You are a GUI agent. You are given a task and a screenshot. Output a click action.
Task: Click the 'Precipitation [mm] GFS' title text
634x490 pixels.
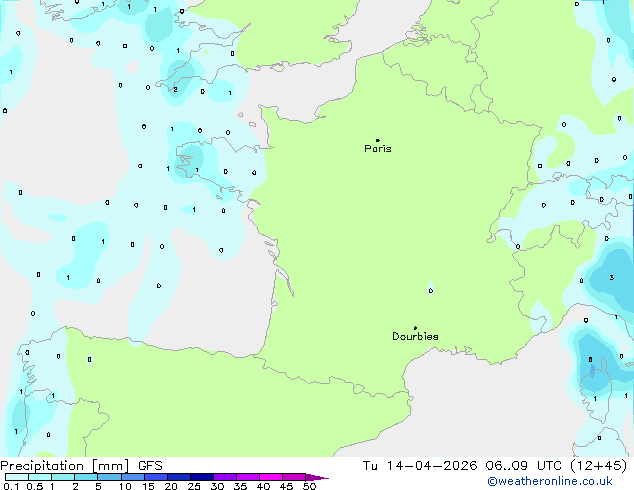pos(81,466)
